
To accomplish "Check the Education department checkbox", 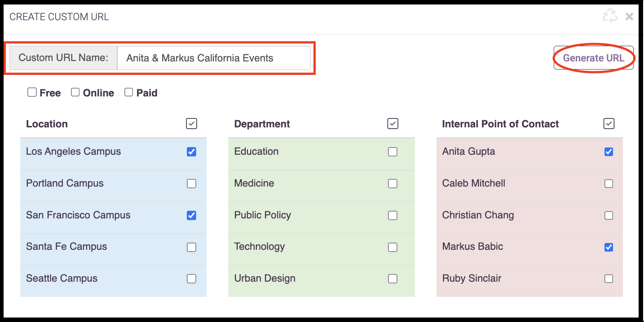I will point(393,152).
